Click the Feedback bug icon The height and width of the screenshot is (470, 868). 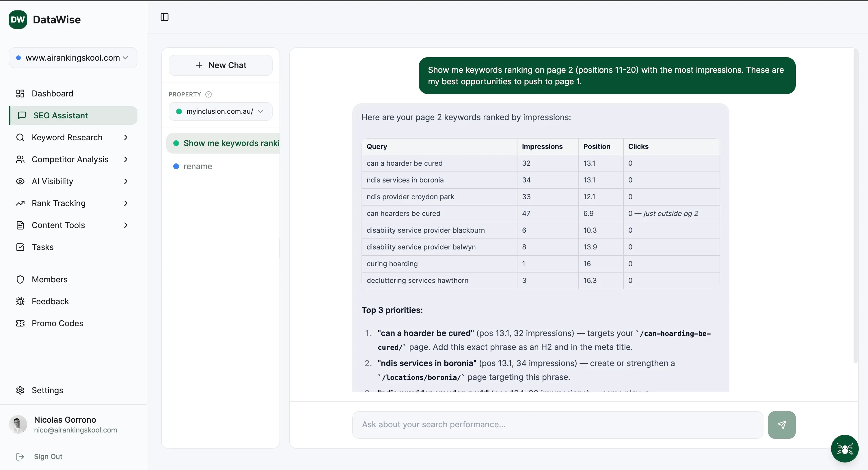point(20,301)
